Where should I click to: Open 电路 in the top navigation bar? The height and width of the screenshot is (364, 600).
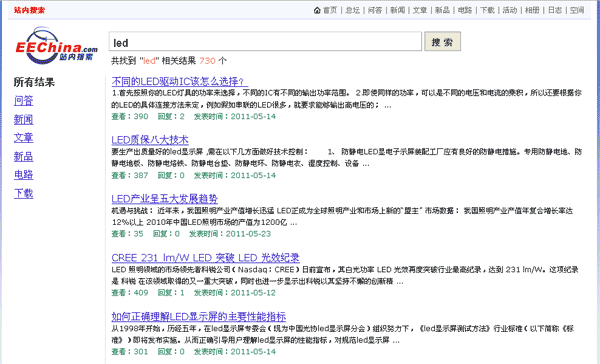465,10
